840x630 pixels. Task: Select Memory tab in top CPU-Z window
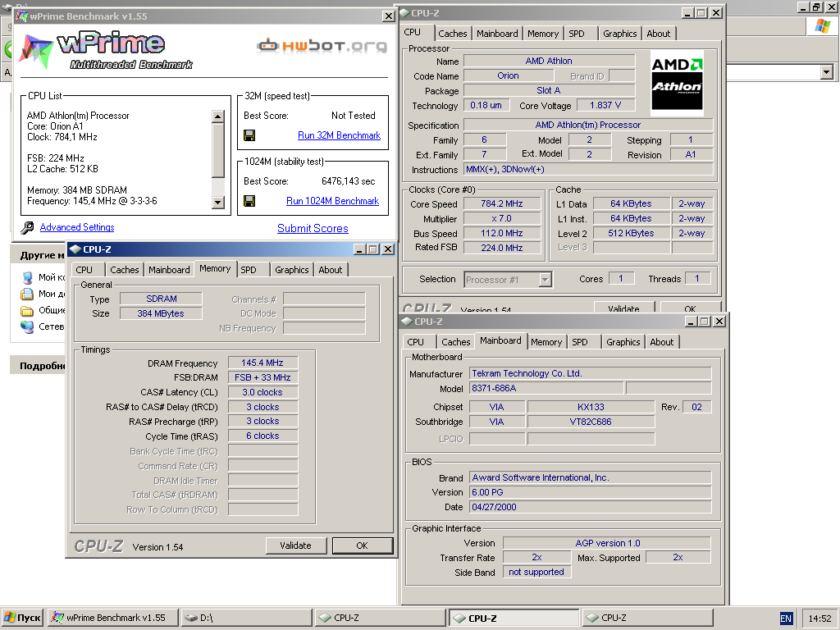[x=543, y=34]
